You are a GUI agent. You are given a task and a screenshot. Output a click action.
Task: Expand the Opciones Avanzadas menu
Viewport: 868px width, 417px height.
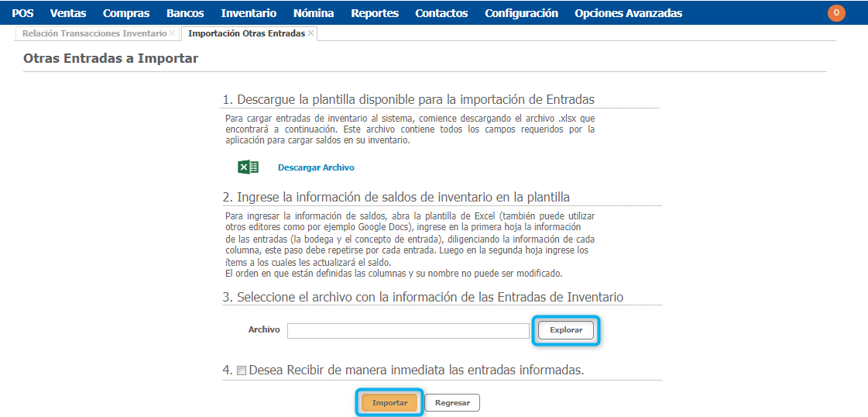coord(628,13)
